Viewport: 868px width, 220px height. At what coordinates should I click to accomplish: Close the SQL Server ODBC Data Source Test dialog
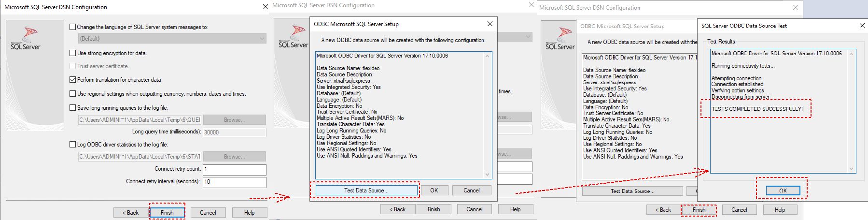[862, 26]
